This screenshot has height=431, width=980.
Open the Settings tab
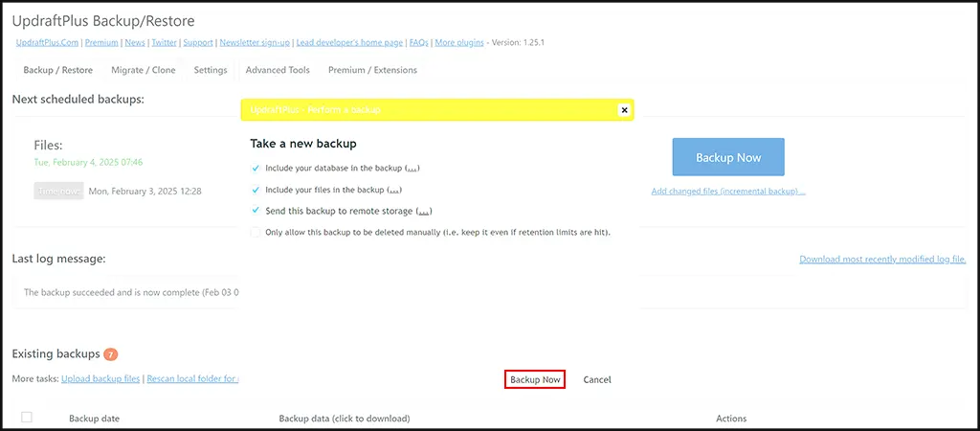click(211, 70)
